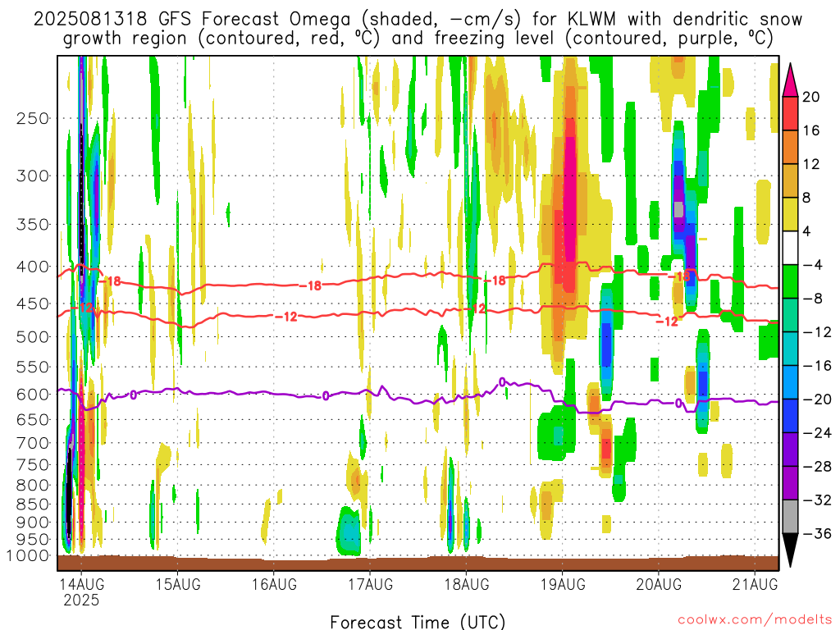Click the 18AUG time axis label

pos(466,584)
